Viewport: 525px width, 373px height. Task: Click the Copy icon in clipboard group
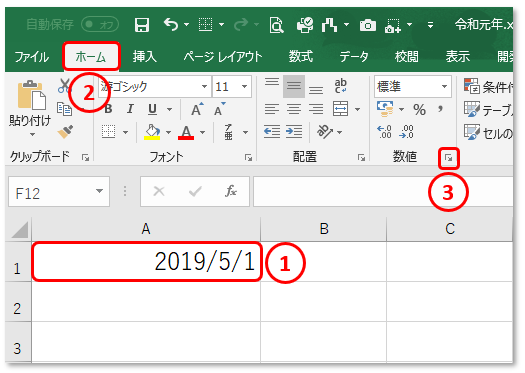64,109
